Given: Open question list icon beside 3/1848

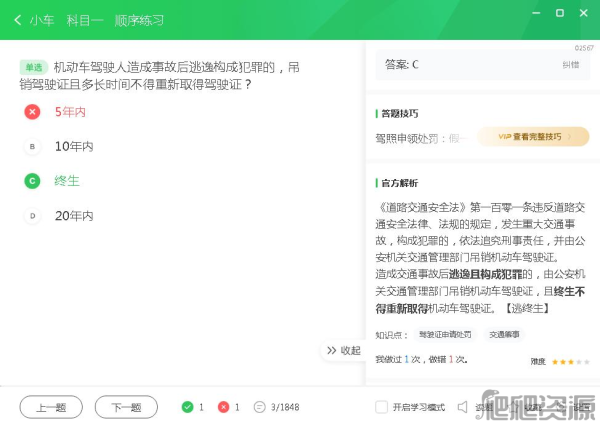Looking at the screenshot, I should coord(259,407).
